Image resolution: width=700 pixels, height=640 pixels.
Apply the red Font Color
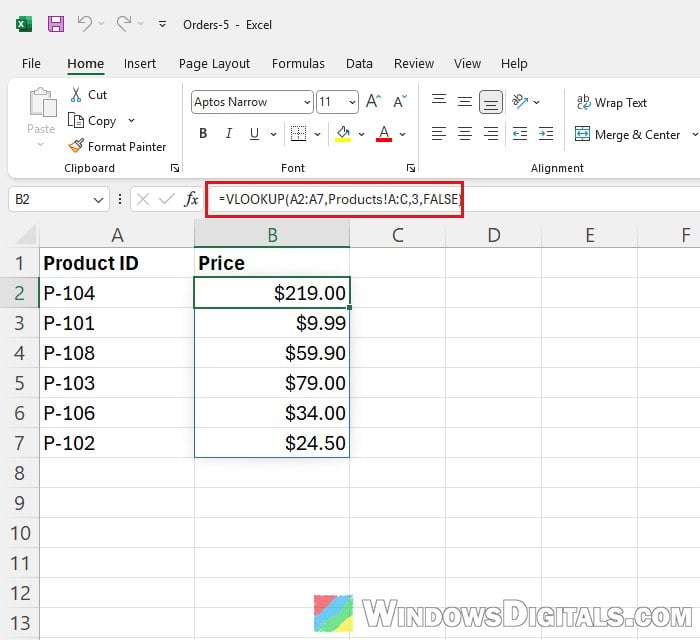pos(384,133)
